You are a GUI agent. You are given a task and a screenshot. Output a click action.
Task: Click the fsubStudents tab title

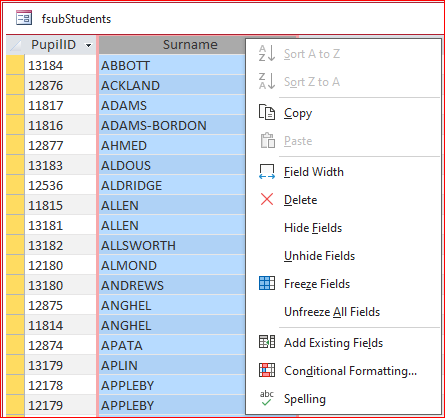click(x=76, y=19)
